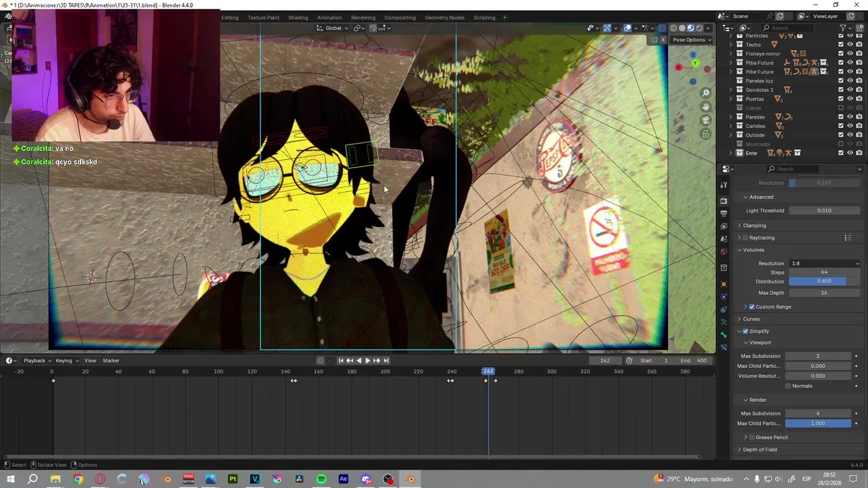Viewport: 868px width, 488px height.
Task: Switch to Texture Paint workspace tab
Action: click(x=263, y=18)
